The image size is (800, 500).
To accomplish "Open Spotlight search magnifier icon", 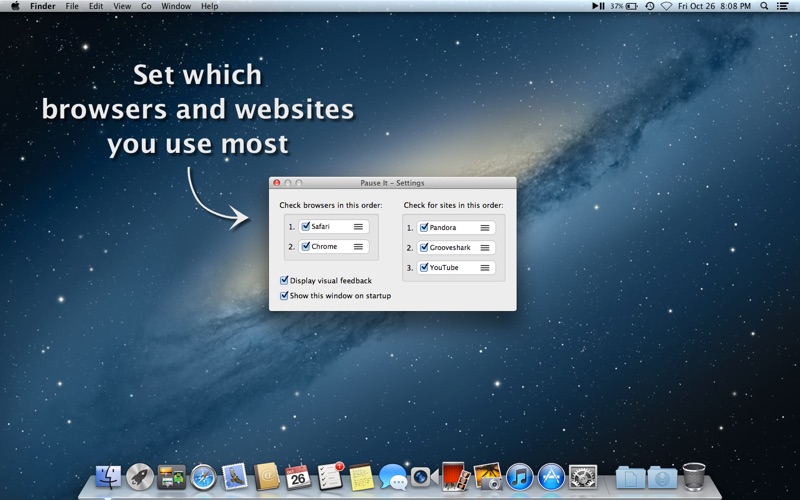I will coord(764,6).
